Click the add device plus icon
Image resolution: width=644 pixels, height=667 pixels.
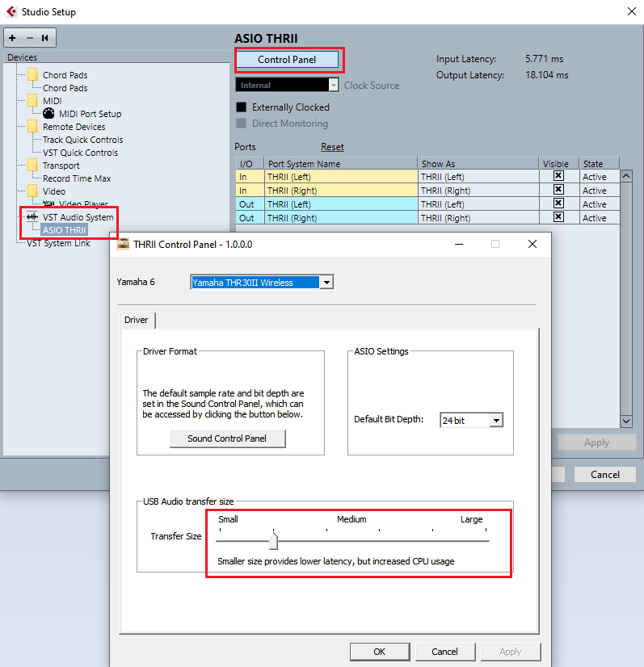point(12,38)
